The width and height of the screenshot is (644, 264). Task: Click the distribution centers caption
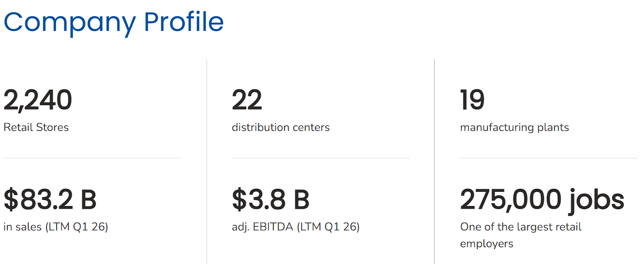(281, 127)
